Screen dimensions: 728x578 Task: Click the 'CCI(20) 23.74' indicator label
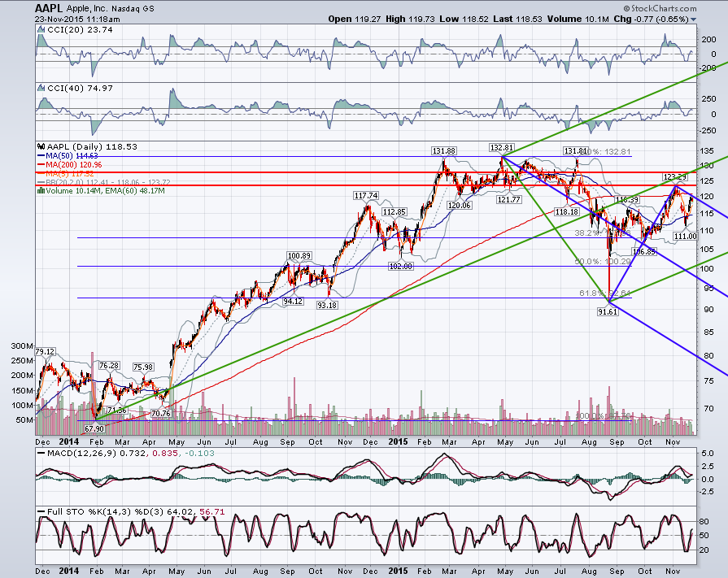(x=80, y=30)
